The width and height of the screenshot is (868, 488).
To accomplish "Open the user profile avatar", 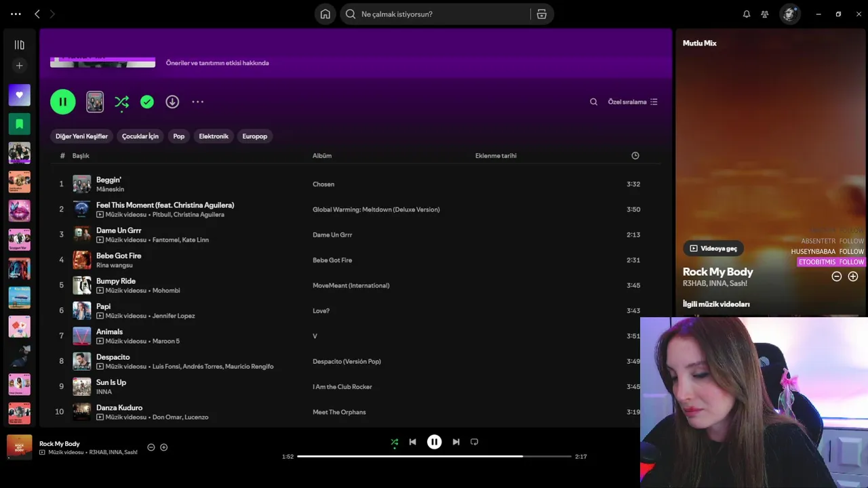I will pyautogui.click(x=790, y=14).
